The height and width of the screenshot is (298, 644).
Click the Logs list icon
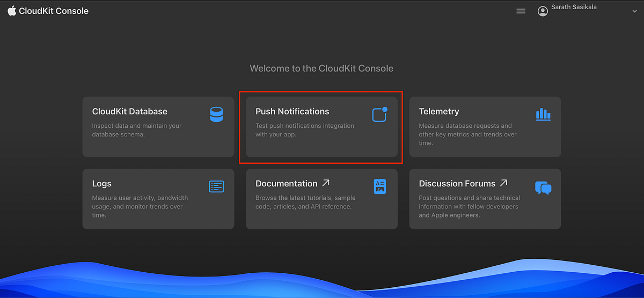(216, 186)
